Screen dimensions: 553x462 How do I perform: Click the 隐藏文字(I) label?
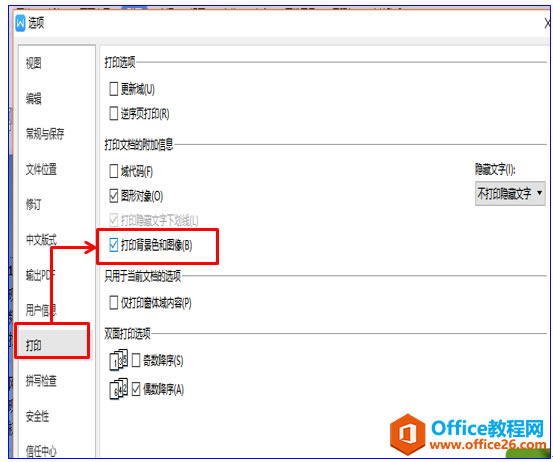pos(495,170)
